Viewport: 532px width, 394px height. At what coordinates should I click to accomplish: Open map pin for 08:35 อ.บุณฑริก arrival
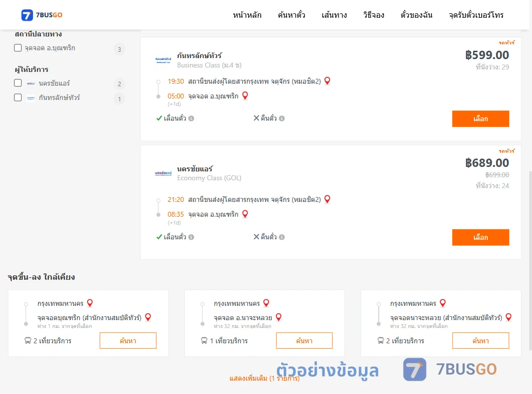coord(245,214)
